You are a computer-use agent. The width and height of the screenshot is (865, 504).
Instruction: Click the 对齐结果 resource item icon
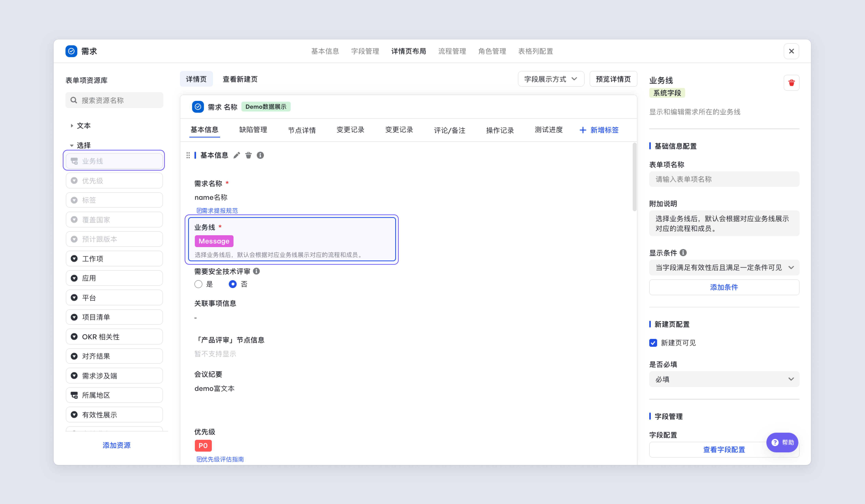[x=74, y=356]
